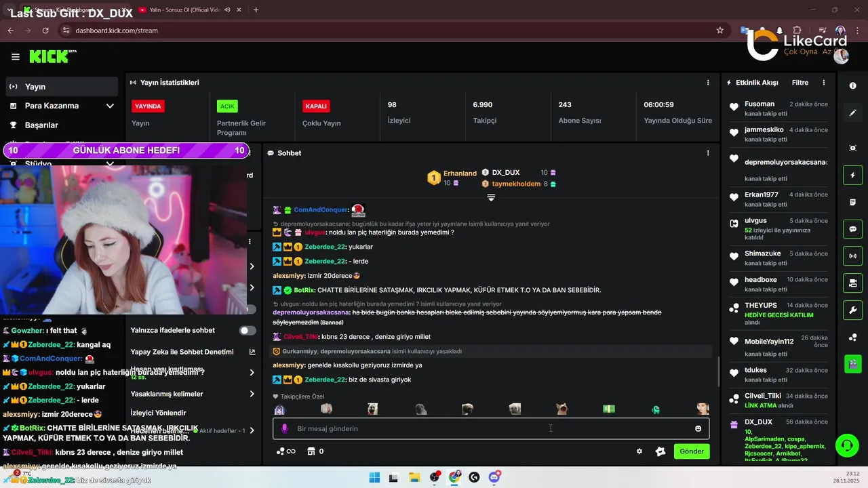The height and width of the screenshot is (488, 868).
Task: Click the green clapperboard icon in right sidebar
Action: pos(852,364)
